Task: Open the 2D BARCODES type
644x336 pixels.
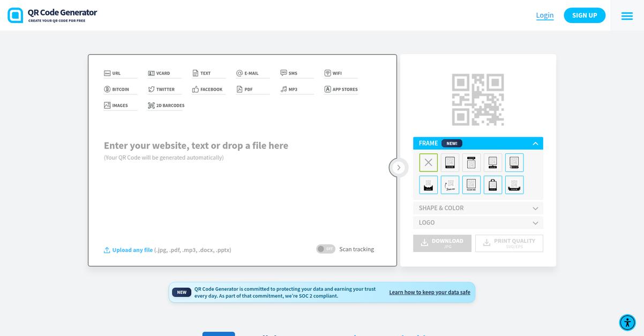Action: (x=166, y=106)
